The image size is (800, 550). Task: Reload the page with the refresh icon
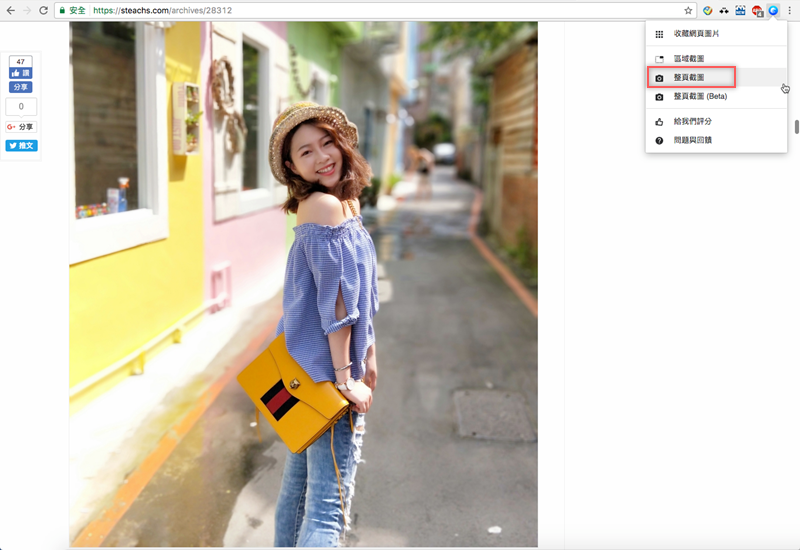[x=43, y=10]
